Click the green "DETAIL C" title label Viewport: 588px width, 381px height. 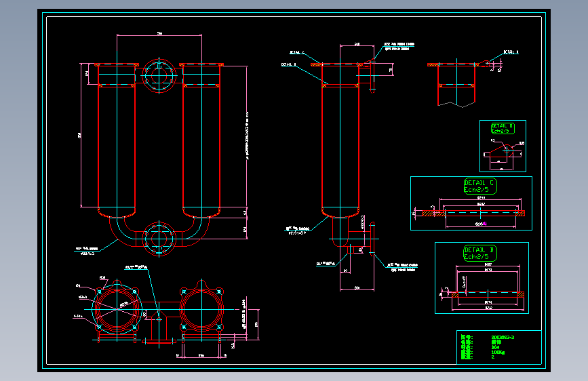tap(479, 183)
